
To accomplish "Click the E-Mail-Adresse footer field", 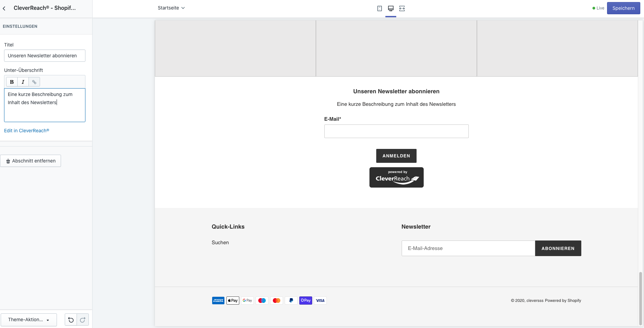I will (468, 248).
